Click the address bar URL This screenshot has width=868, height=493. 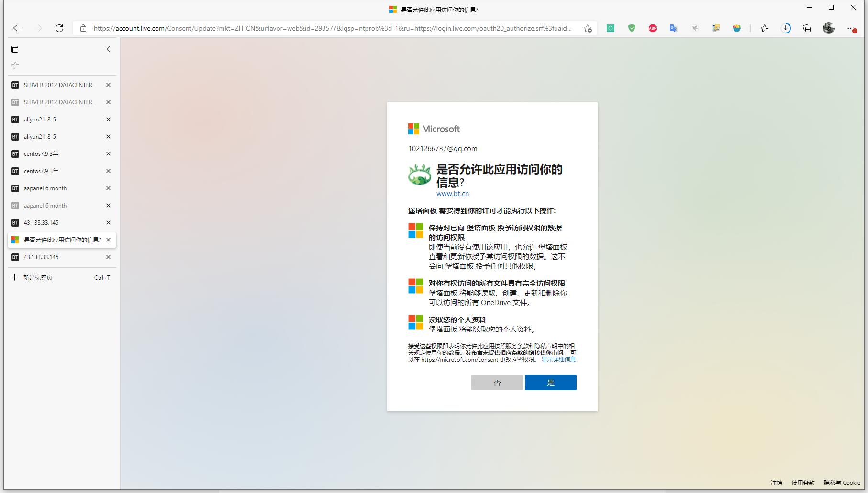[333, 28]
